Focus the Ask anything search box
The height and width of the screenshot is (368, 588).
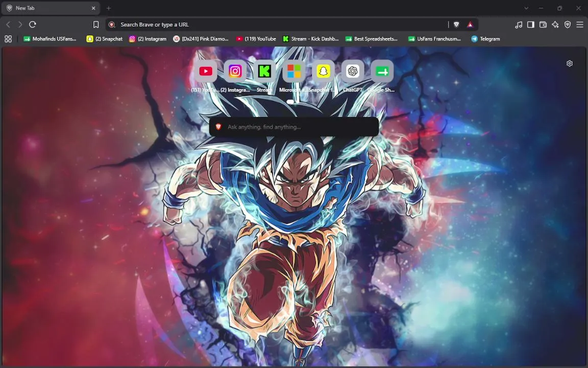pos(293,127)
